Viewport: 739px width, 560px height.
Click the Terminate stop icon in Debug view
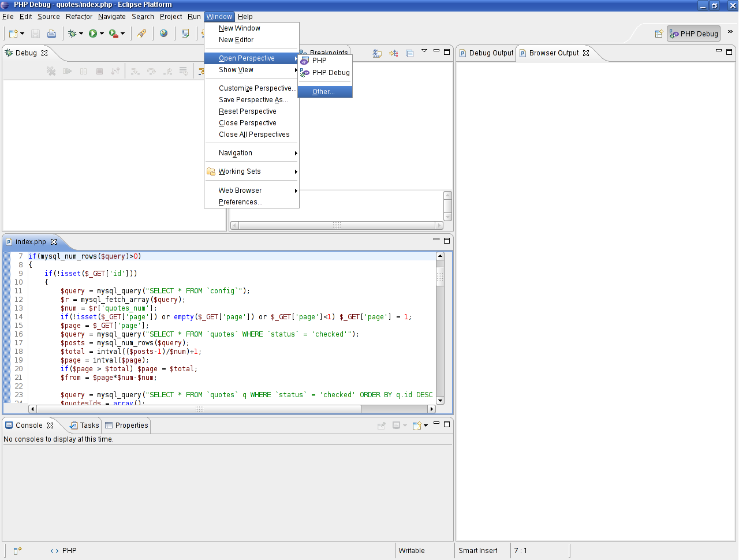99,71
